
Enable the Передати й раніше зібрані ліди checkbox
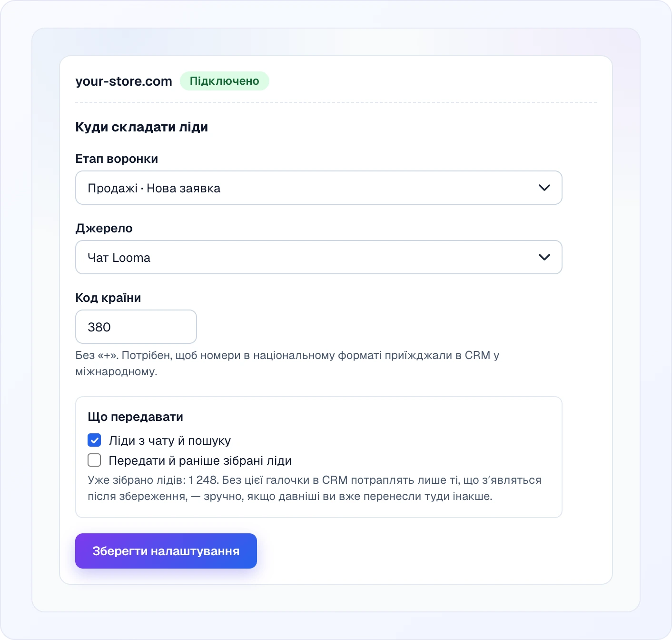click(94, 460)
